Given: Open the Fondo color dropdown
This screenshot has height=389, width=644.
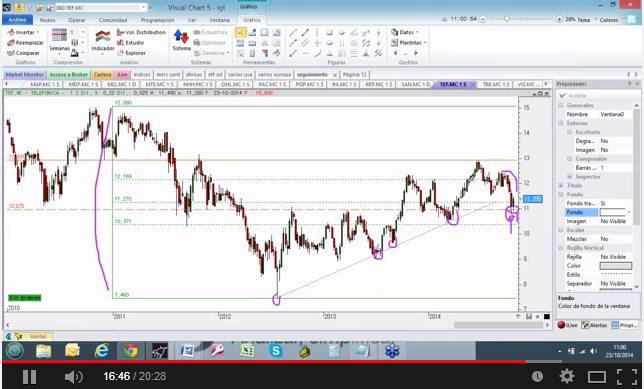Looking at the screenshot, I should (x=629, y=212).
